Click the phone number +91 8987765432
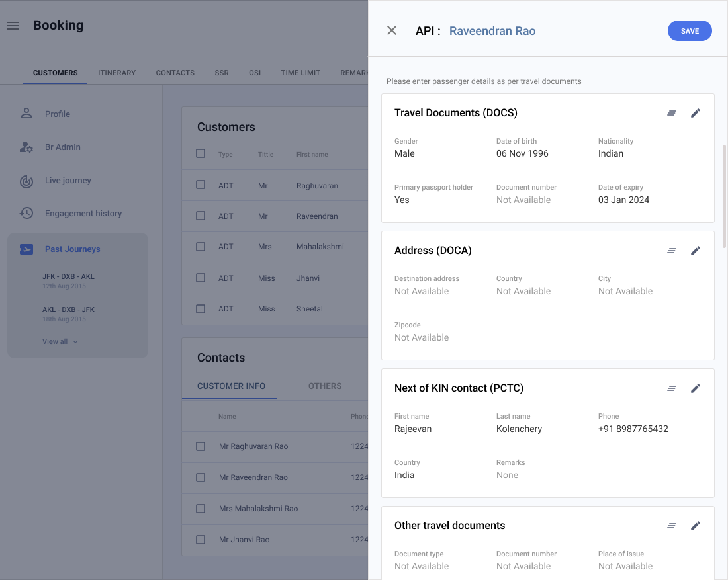This screenshot has height=580, width=728. pos(633,429)
